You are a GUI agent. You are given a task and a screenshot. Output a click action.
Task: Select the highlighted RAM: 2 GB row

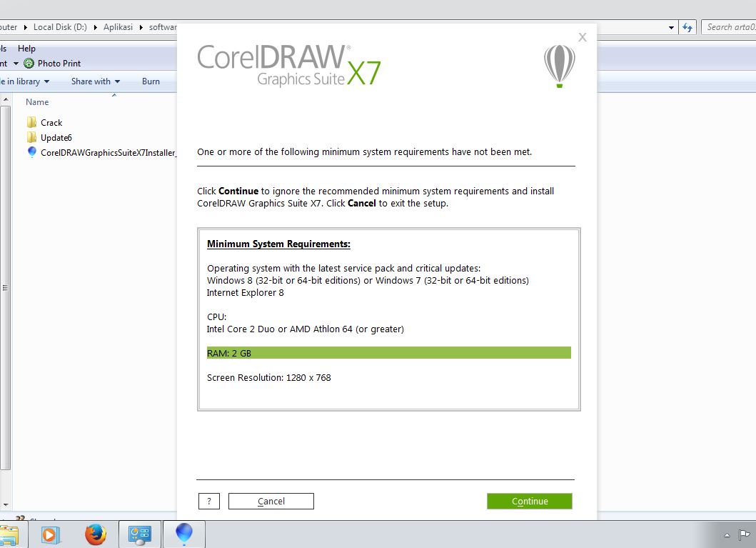tap(388, 353)
